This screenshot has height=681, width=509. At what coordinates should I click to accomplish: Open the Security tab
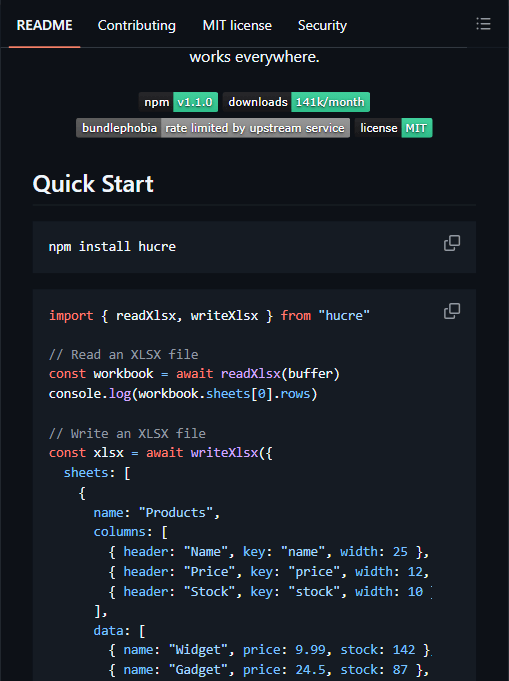pos(322,25)
